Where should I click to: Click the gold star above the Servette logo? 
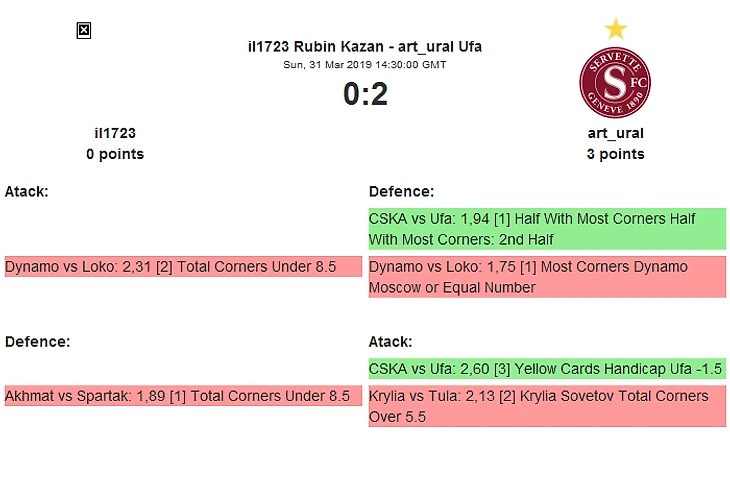tap(615, 28)
